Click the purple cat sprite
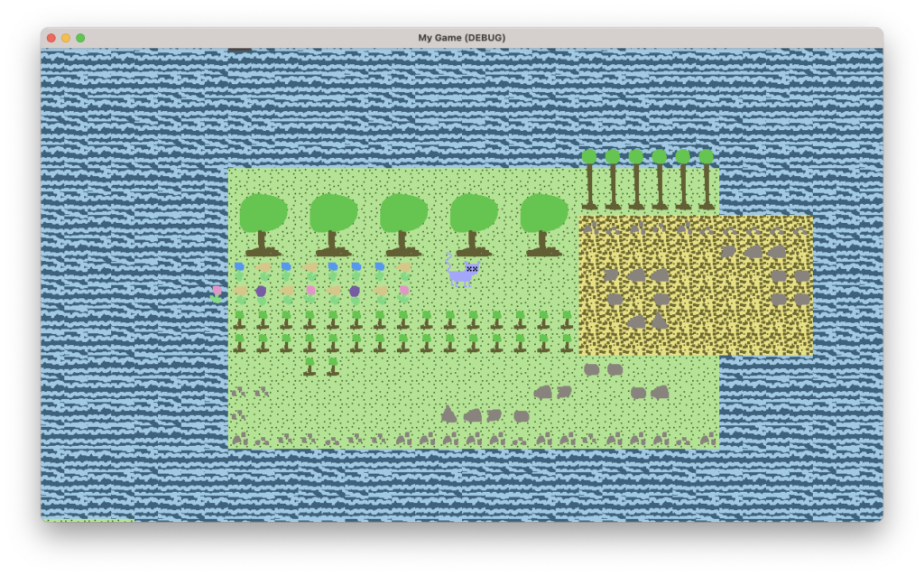 pyautogui.click(x=462, y=270)
